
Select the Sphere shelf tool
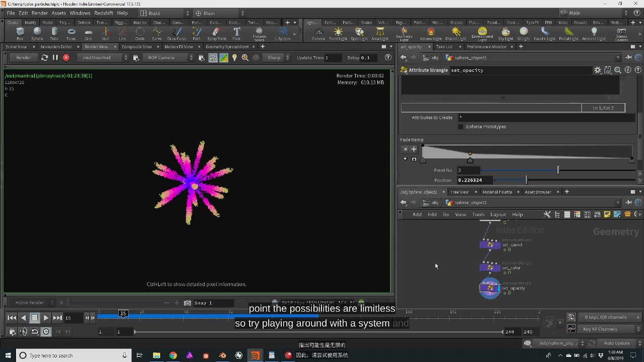[x=37, y=34]
